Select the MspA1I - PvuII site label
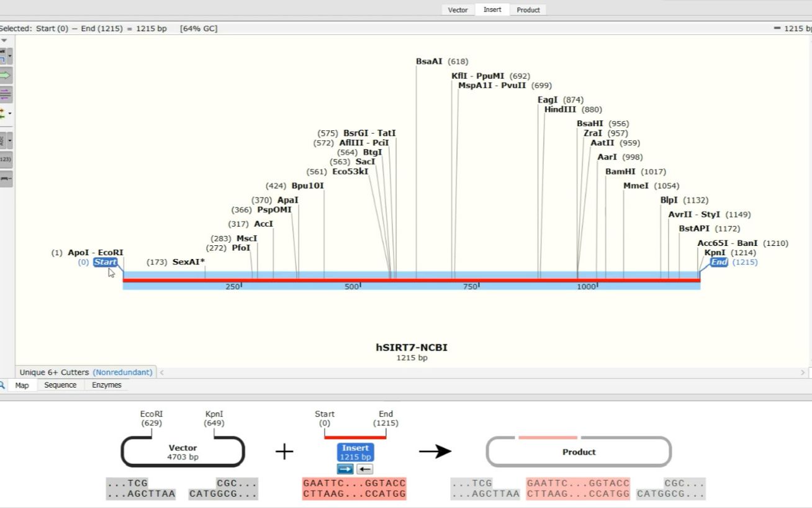The image size is (812, 508). pyautogui.click(x=492, y=86)
